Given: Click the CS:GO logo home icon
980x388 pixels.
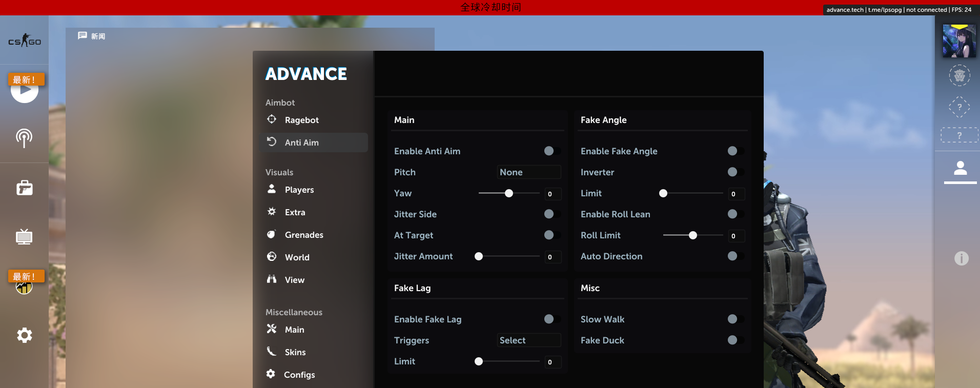Looking at the screenshot, I should [24, 40].
